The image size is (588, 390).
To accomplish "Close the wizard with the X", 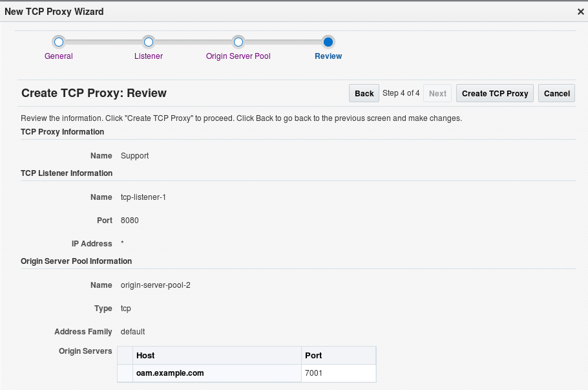I will coord(580,11).
